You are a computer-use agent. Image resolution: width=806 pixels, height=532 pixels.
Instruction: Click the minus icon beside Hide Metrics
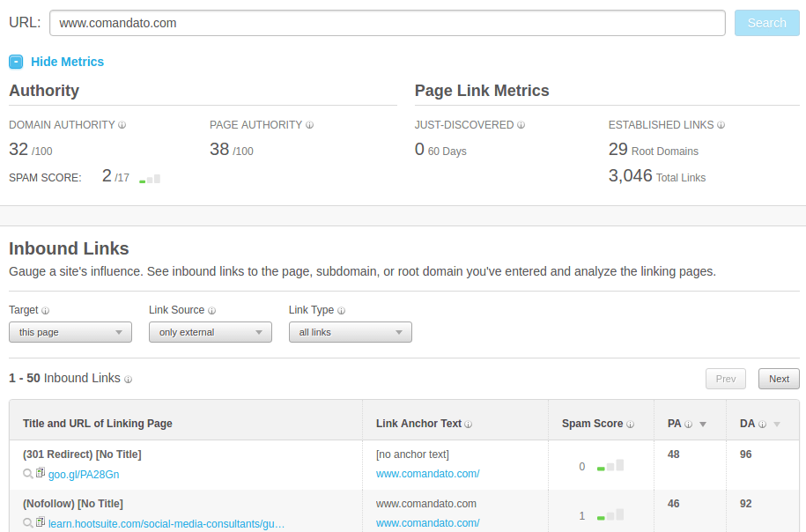16,62
